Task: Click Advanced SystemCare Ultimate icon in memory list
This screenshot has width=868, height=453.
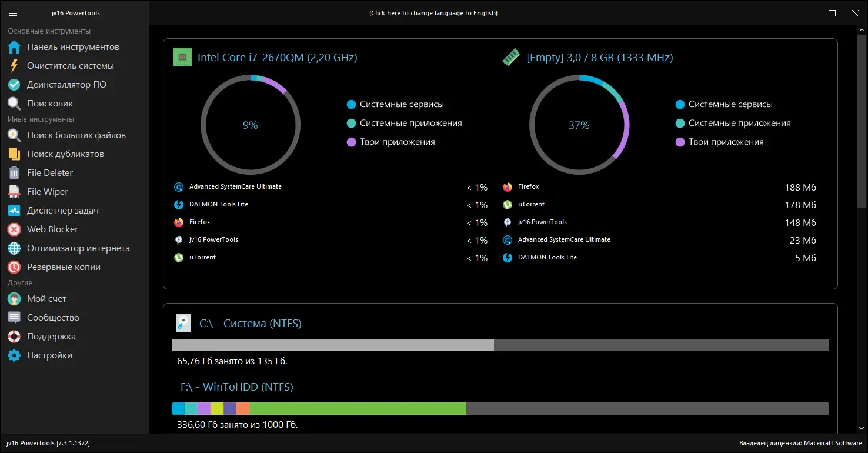Action: click(508, 240)
